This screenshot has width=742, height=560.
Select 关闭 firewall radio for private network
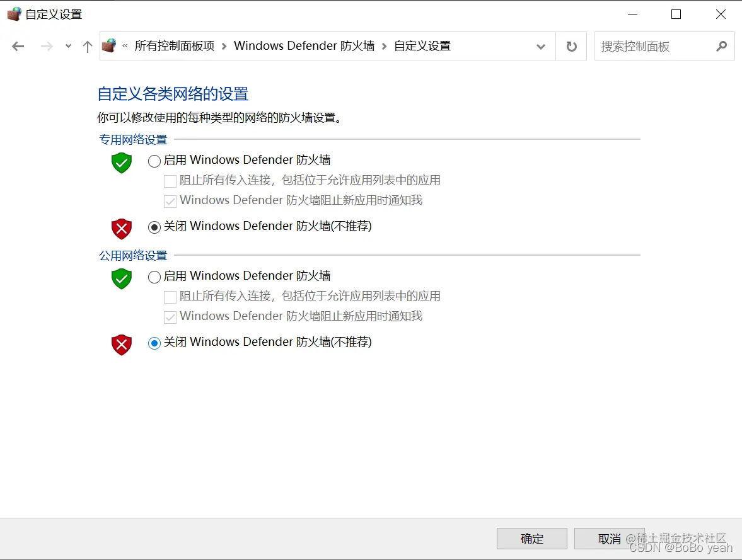click(154, 227)
